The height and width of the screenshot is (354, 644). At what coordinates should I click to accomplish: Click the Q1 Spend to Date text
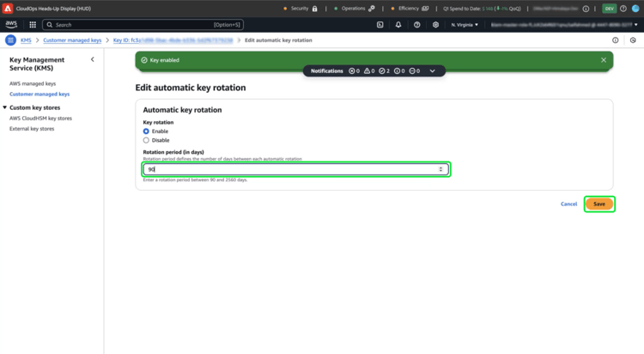(x=482, y=9)
